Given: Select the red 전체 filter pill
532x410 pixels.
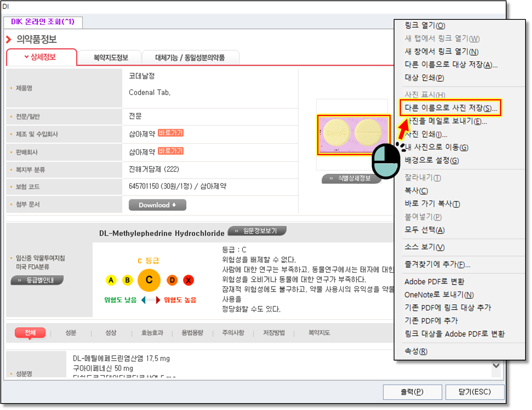Looking at the screenshot, I should pyautogui.click(x=30, y=333).
